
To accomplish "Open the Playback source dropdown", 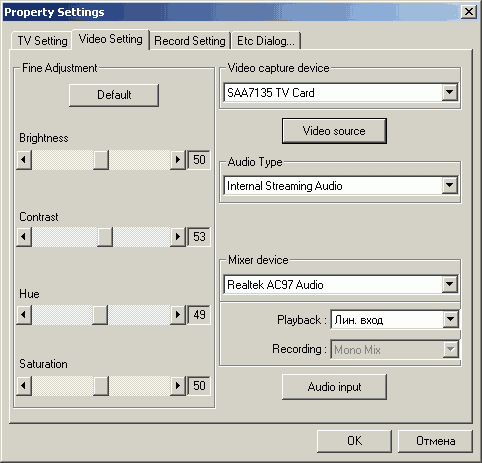I will [x=450, y=319].
